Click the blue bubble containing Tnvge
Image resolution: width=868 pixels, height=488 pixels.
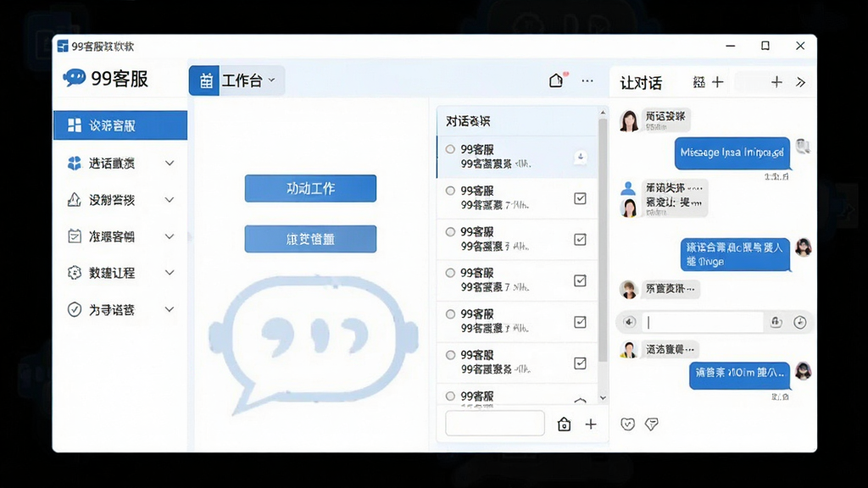click(735, 254)
